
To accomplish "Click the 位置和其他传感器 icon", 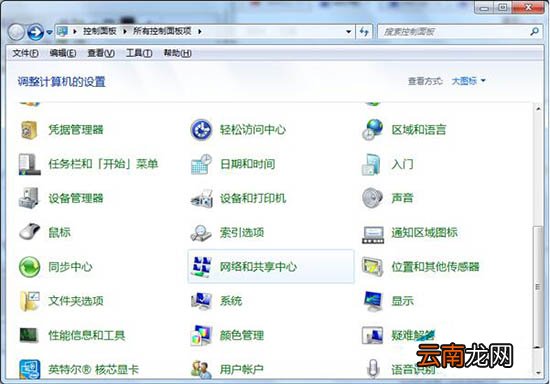I will [x=373, y=267].
